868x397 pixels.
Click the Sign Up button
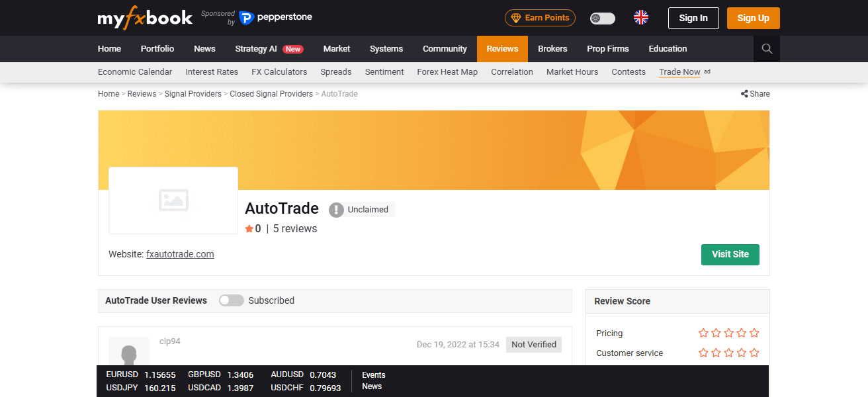tap(754, 18)
